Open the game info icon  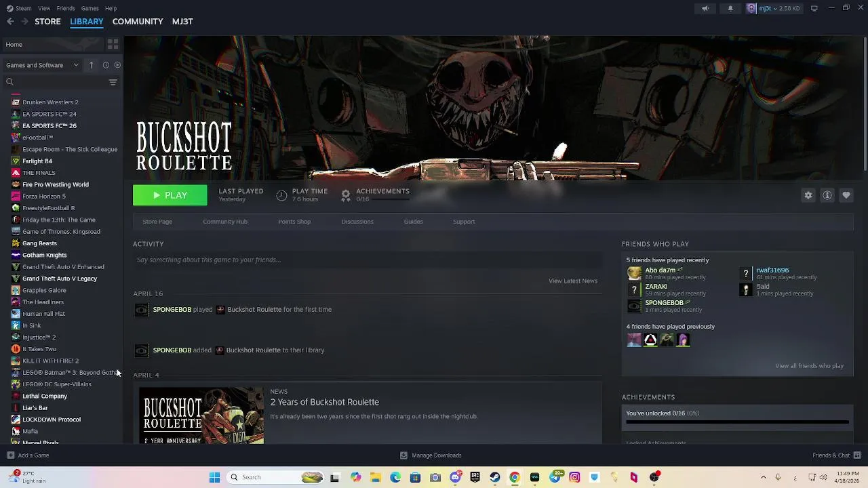coord(827,195)
